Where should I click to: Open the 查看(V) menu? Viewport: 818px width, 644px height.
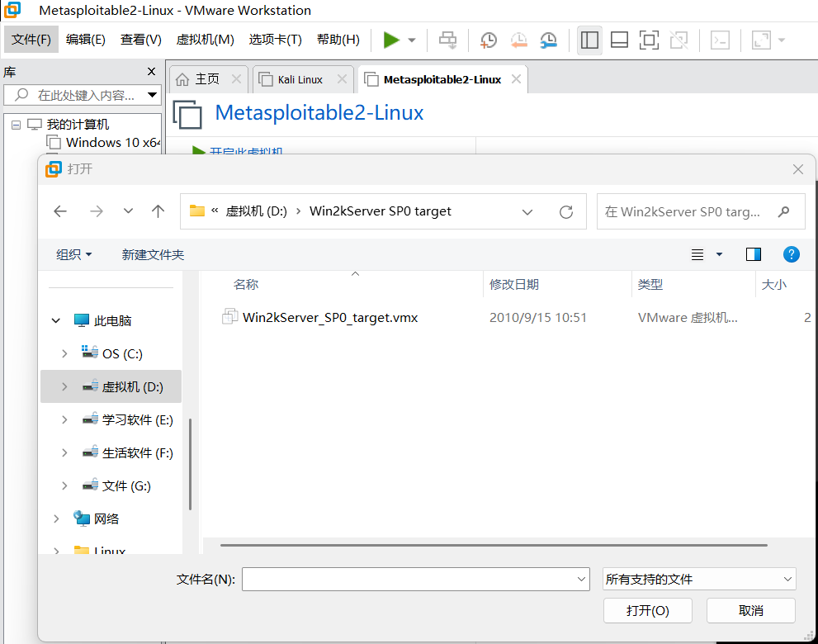tap(141, 40)
